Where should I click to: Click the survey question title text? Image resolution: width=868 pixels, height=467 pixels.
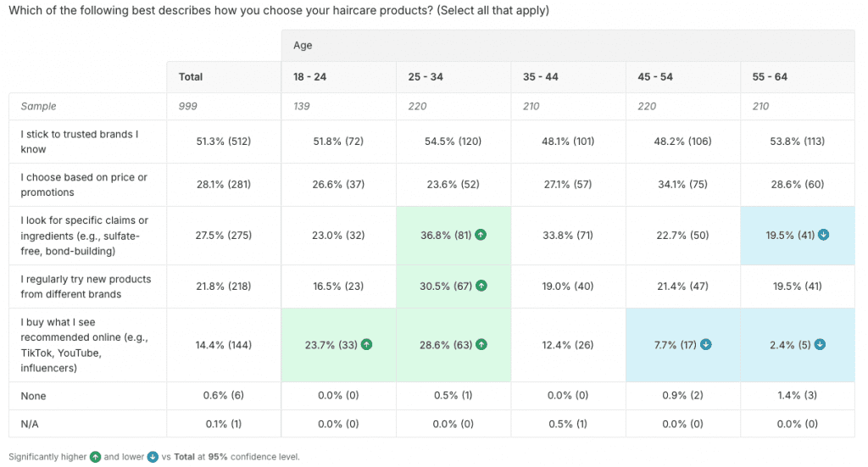pyautogui.click(x=278, y=11)
